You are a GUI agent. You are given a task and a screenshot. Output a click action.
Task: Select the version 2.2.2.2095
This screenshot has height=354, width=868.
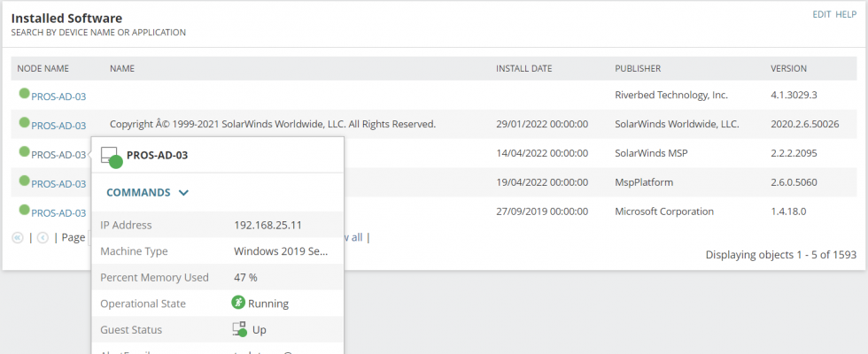794,153
